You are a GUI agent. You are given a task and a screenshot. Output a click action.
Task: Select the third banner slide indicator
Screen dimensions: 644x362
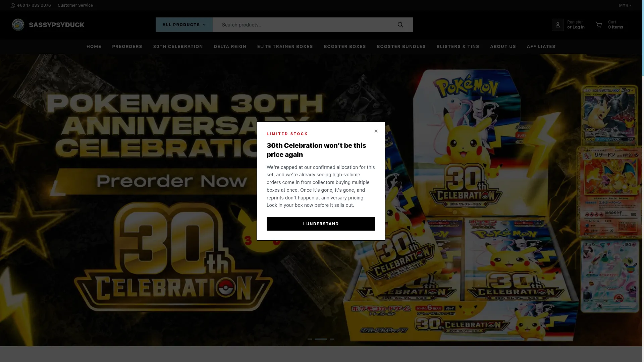332,339
